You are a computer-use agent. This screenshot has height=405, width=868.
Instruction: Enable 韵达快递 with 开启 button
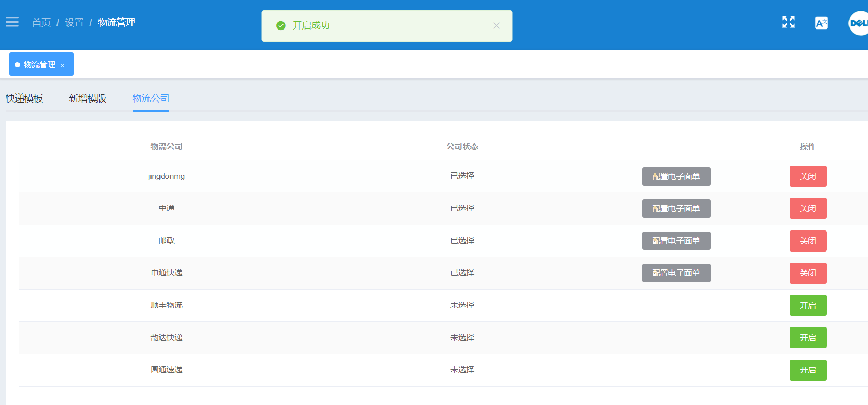click(808, 337)
